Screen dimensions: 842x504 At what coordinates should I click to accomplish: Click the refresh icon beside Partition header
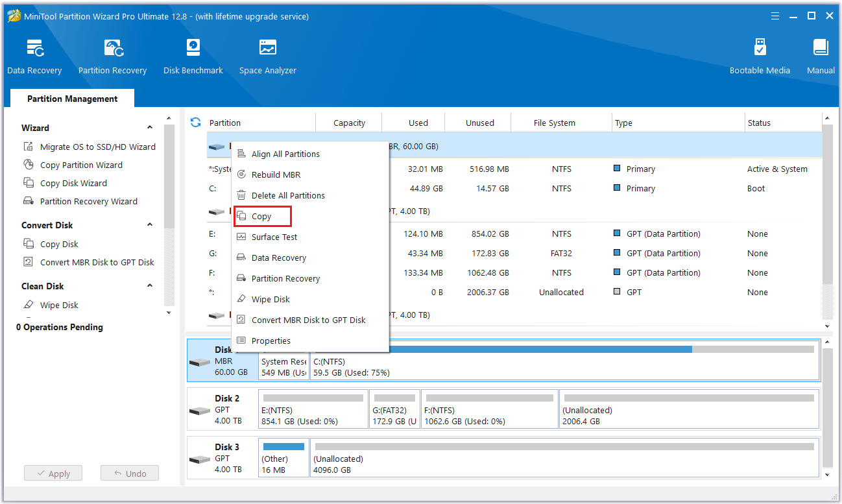point(195,122)
